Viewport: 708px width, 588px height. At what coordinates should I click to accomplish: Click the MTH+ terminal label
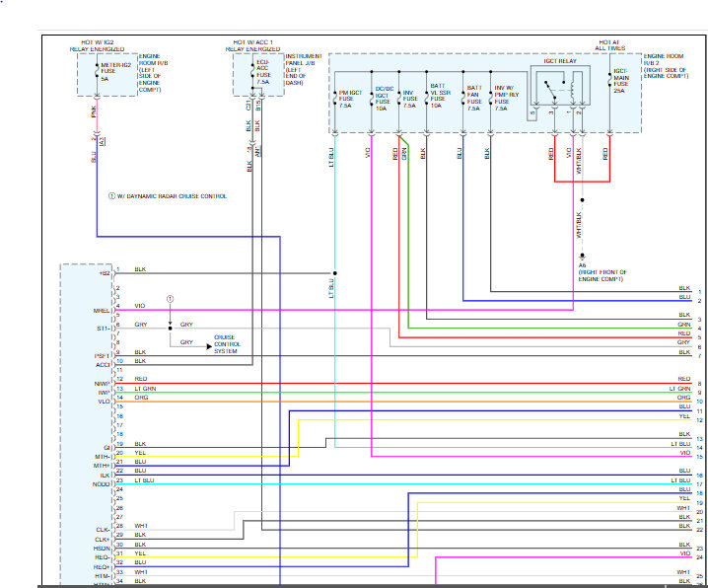click(102, 466)
